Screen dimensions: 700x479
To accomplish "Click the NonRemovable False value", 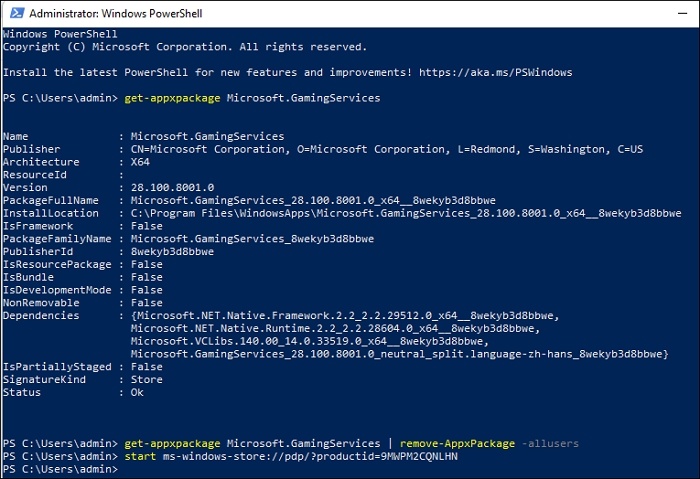I will (146, 303).
